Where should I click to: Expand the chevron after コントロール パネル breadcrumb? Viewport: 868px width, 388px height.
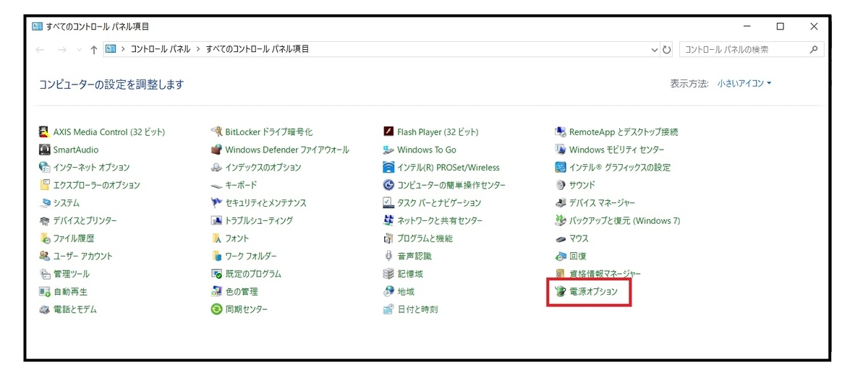pyautogui.click(x=198, y=49)
